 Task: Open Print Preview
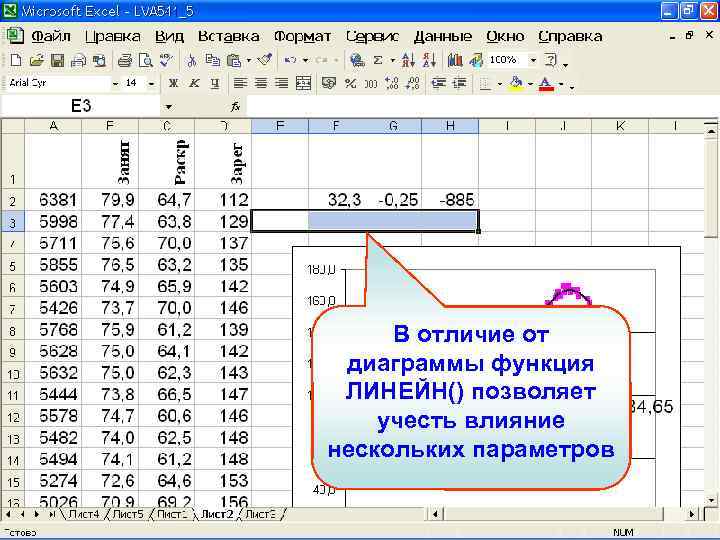(x=146, y=60)
